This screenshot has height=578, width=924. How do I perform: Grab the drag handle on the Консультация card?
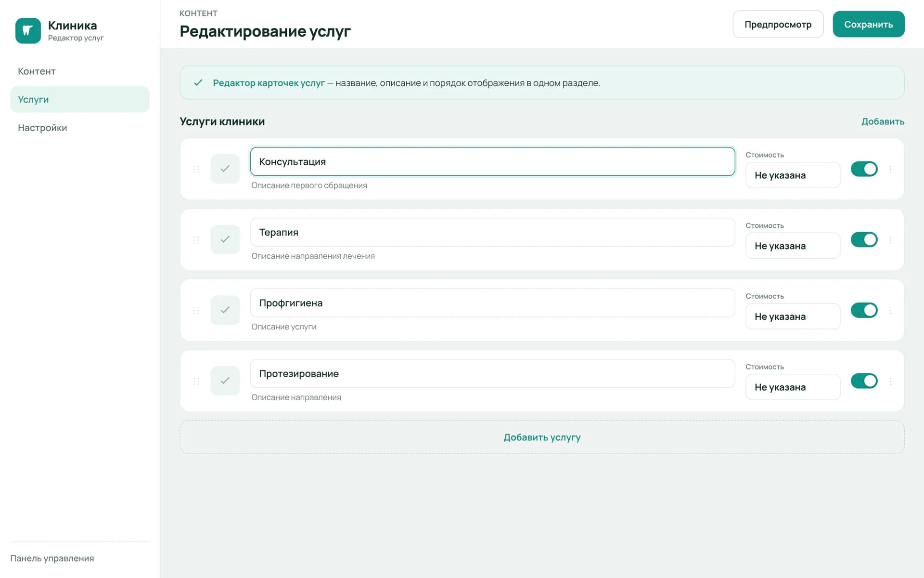click(196, 169)
